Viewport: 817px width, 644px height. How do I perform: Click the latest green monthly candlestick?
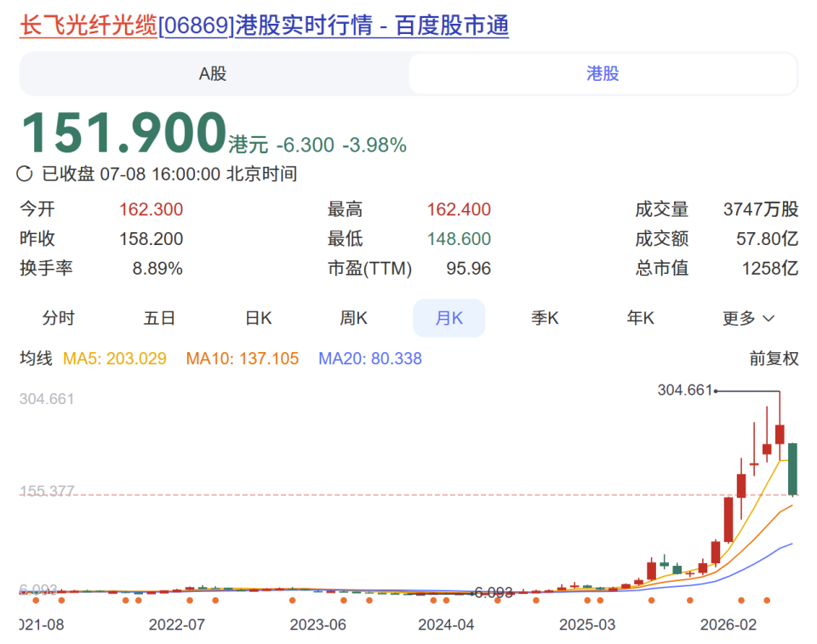[792, 469]
